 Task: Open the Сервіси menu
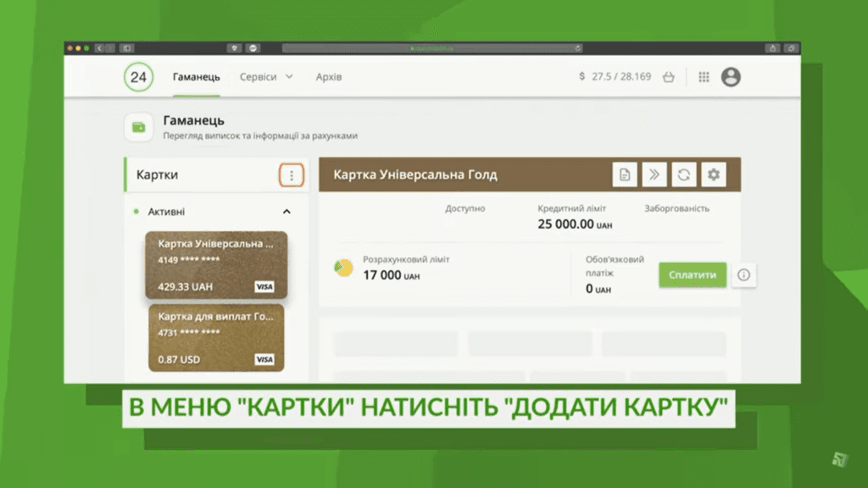point(258,77)
